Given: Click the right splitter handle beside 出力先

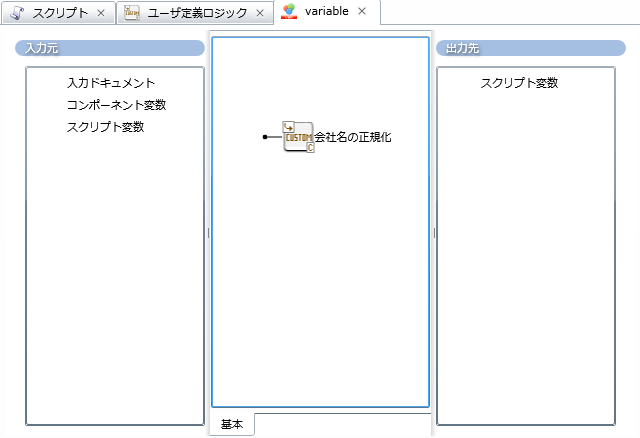Looking at the screenshot, I should tap(434, 233).
